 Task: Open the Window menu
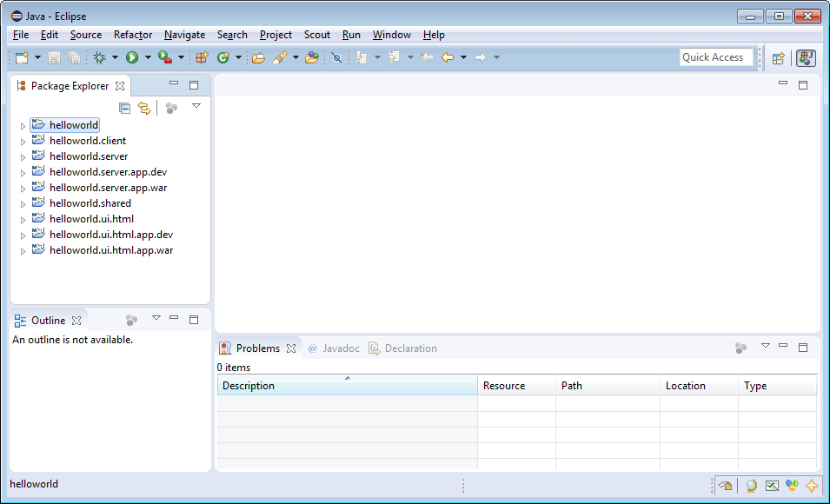pos(392,35)
